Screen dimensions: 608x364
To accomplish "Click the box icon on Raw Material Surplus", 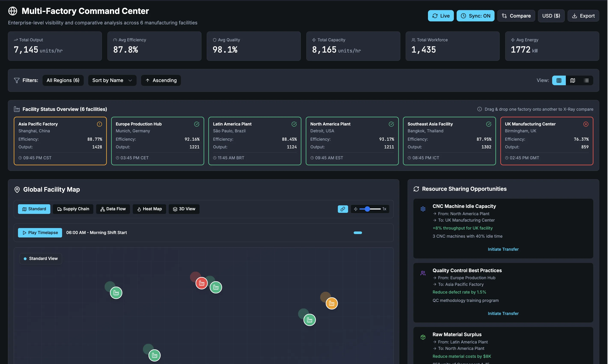I will [423, 337].
